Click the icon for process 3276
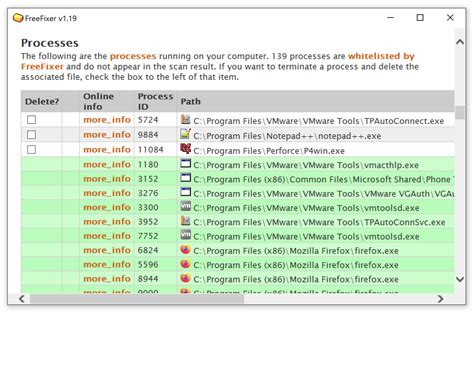 point(185,192)
